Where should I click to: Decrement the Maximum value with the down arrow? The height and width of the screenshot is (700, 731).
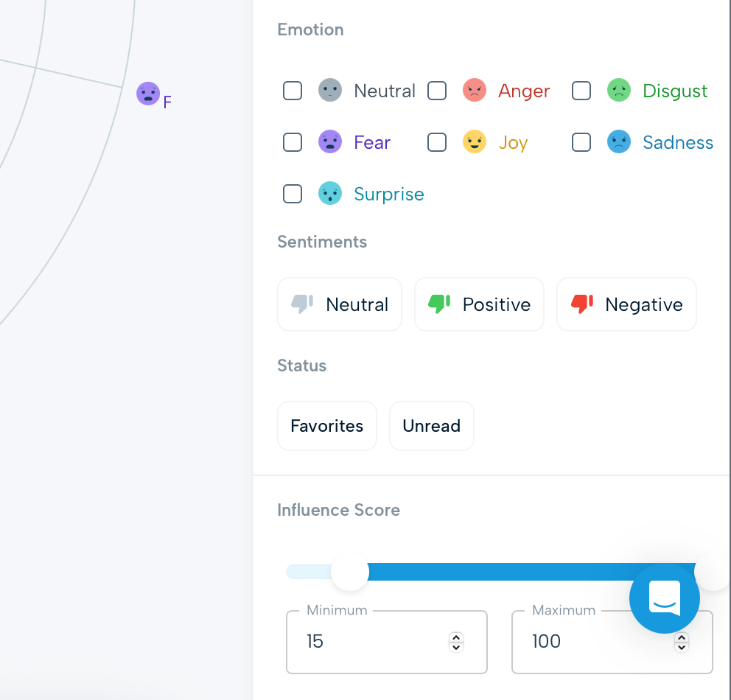pyautogui.click(x=681, y=647)
